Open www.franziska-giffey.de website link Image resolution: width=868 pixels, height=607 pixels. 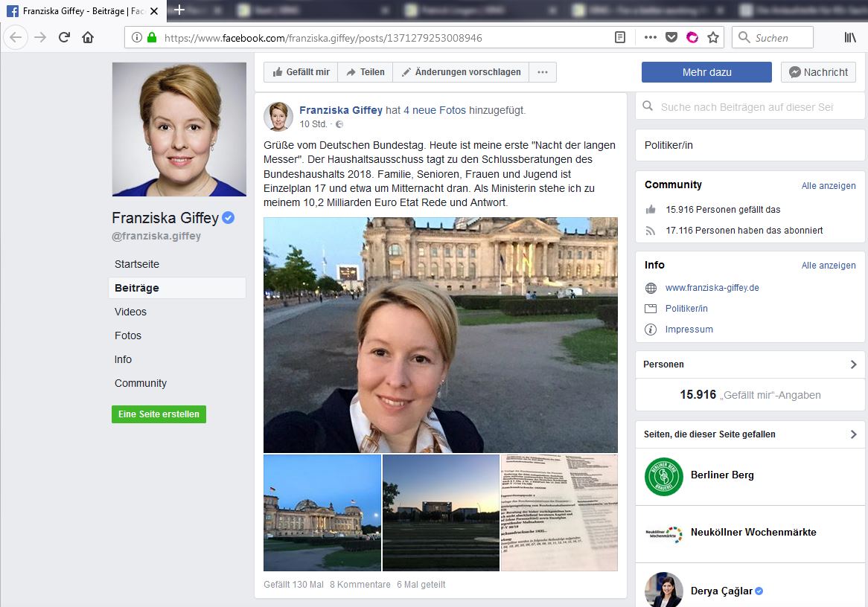(x=712, y=288)
